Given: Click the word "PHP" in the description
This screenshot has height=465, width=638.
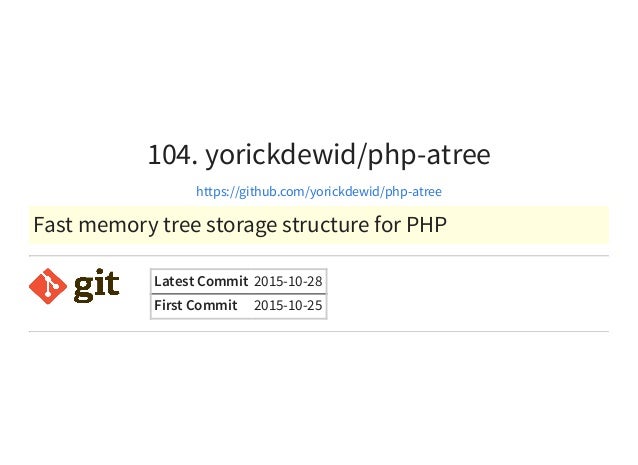Looking at the screenshot, I should 426,225.
